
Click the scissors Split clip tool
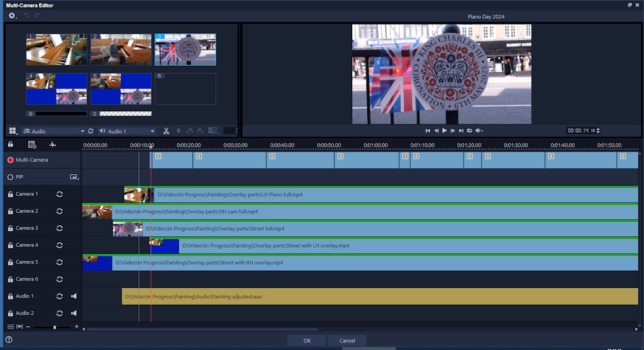pos(166,131)
